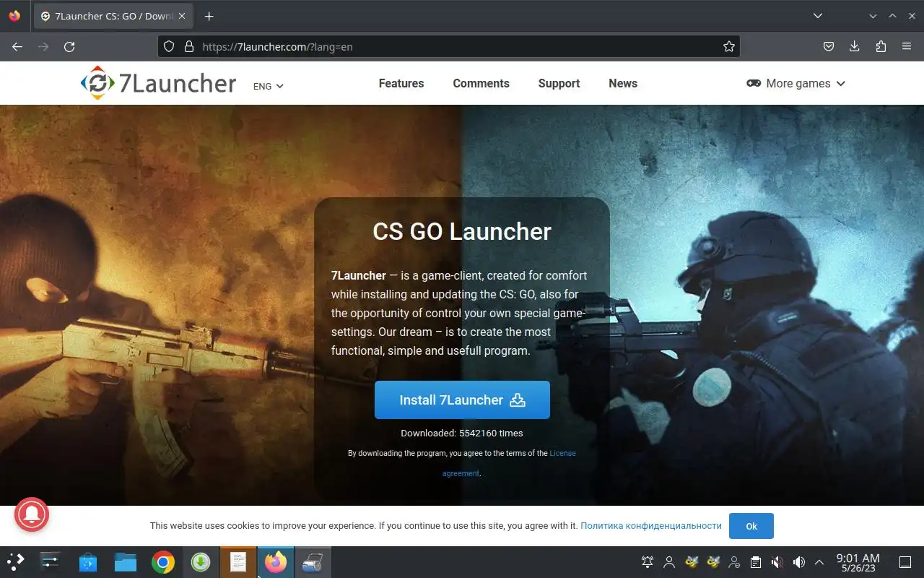Image resolution: width=924 pixels, height=578 pixels.
Task: Open the green download app icon
Action: pyautogui.click(x=201, y=562)
